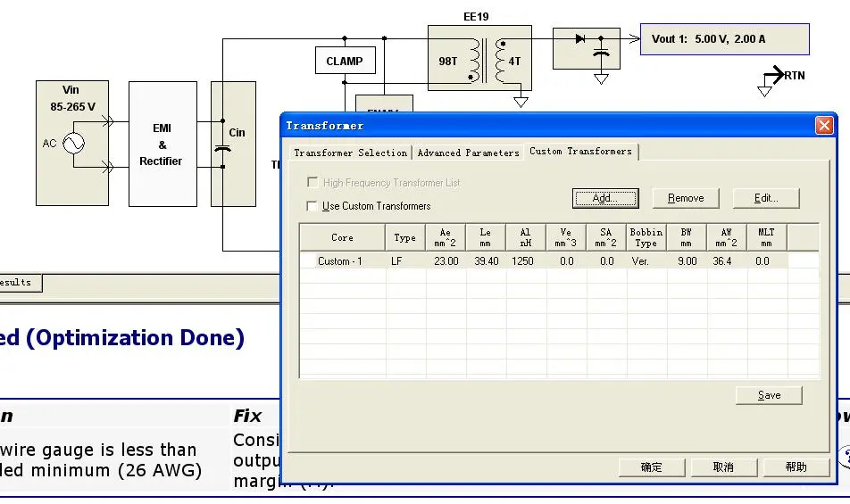Select the Vin 85-265 V input block
Screen dimensions: 850x504
click(x=72, y=143)
